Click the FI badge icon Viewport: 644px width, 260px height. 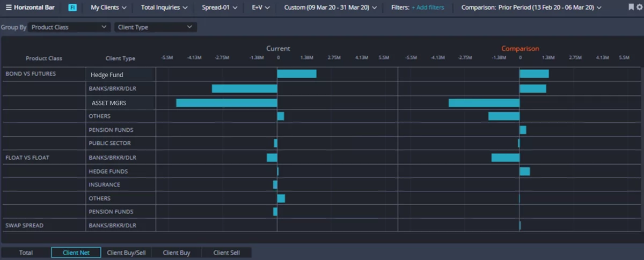pyautogui.click(x=72, y=8)
